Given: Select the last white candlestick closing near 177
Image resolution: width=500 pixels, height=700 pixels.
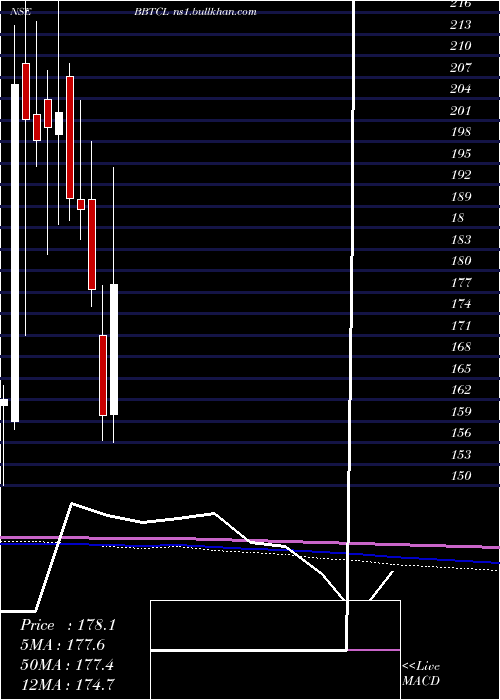Looking at the screenshot, I should 114,350.
